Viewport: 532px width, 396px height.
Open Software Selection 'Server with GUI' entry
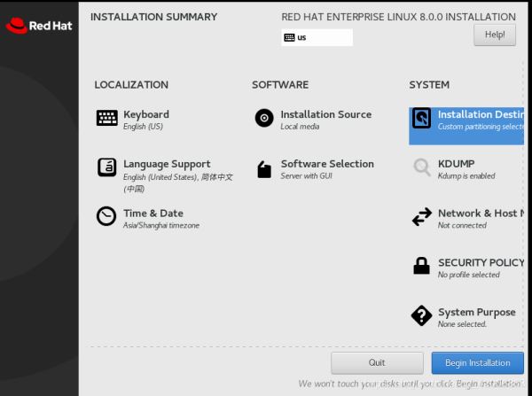[x=306, y=176]
